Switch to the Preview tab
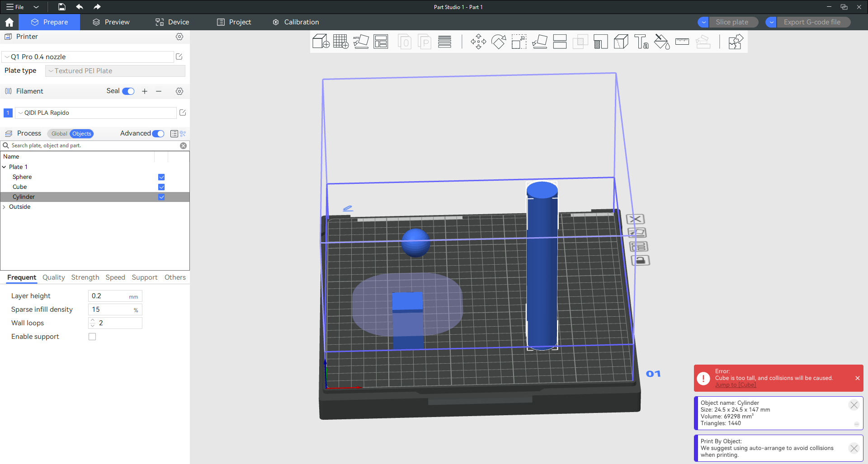Viewport: 868px width, 464px height. pos(111,22)
